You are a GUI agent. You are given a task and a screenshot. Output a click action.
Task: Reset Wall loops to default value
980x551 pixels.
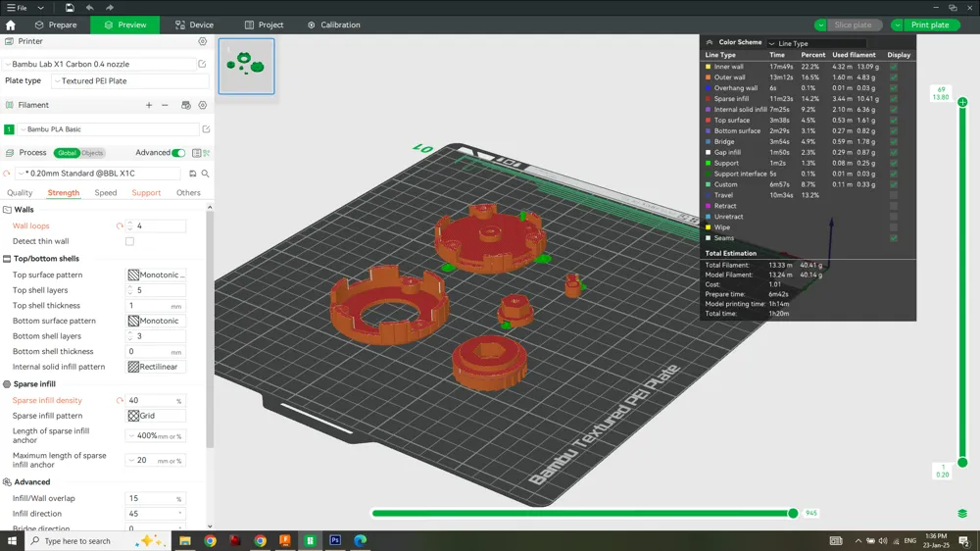click(120, 225)
